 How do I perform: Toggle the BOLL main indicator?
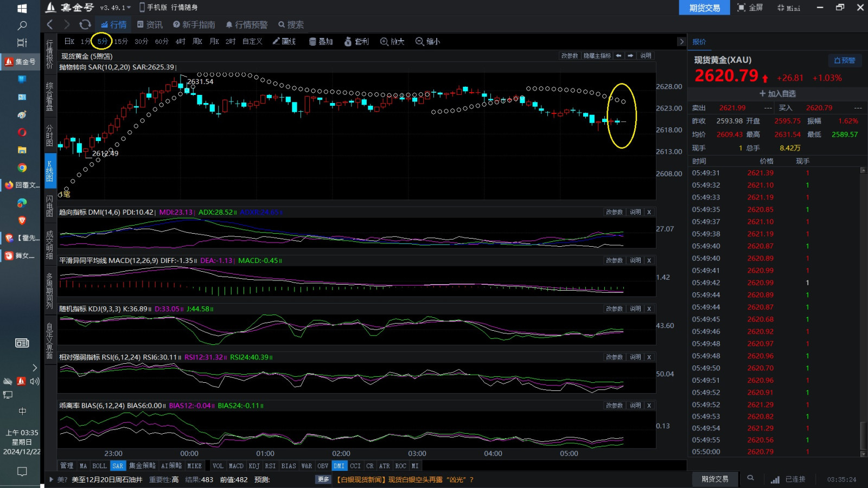[99, 466]
